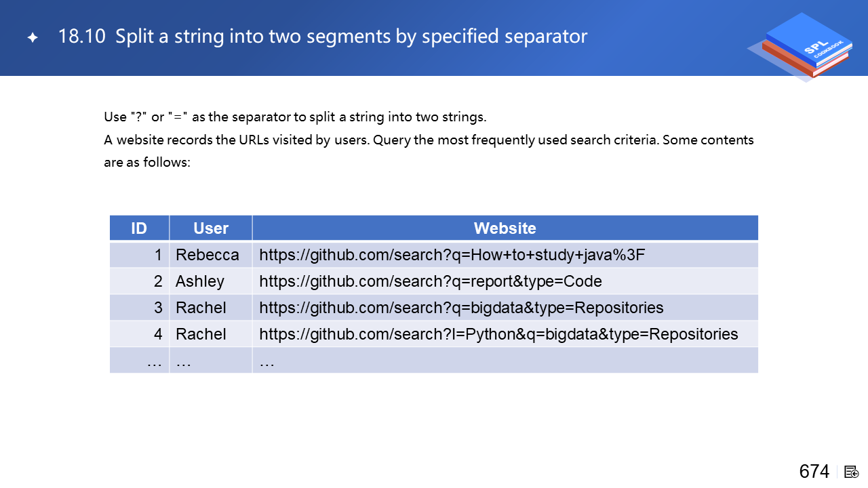Click the ID cell with value 2

158,281
